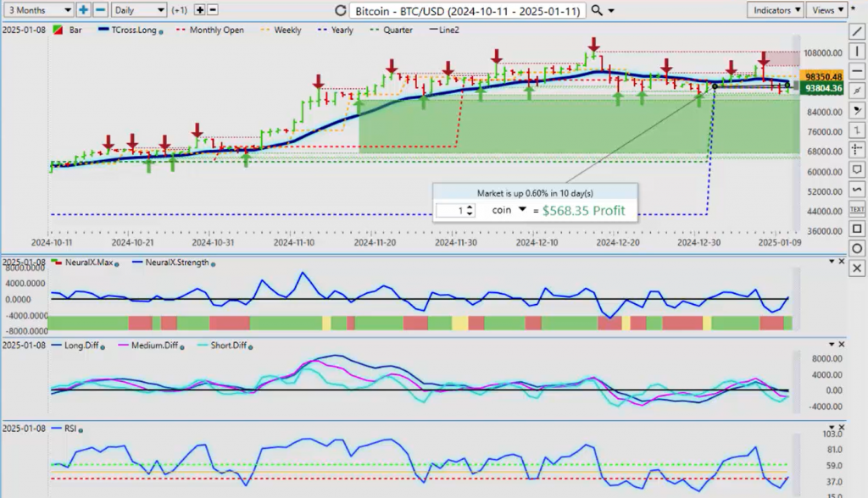The width and height of the screenshot is (868, 498).
Task: Click the blue plus zoom-in button
Action: click(x=84, y=10)
